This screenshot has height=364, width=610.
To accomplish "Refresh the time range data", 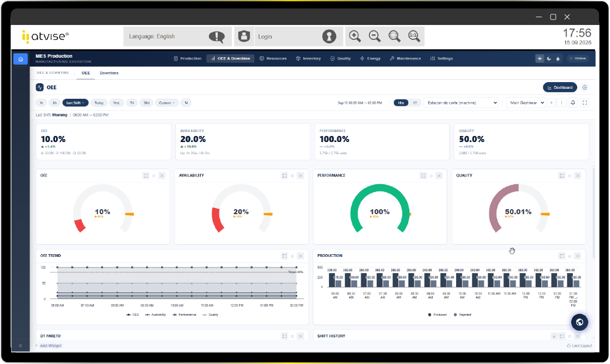I will click(186, 103).
